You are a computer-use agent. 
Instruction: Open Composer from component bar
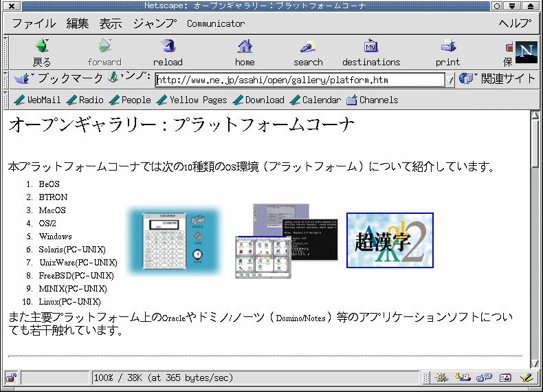(527, 377)
